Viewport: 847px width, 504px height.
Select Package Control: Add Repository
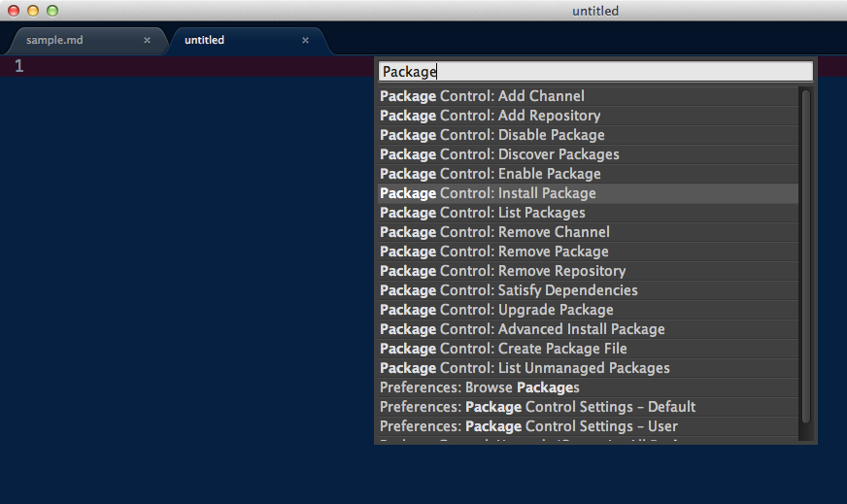[588, 116]
